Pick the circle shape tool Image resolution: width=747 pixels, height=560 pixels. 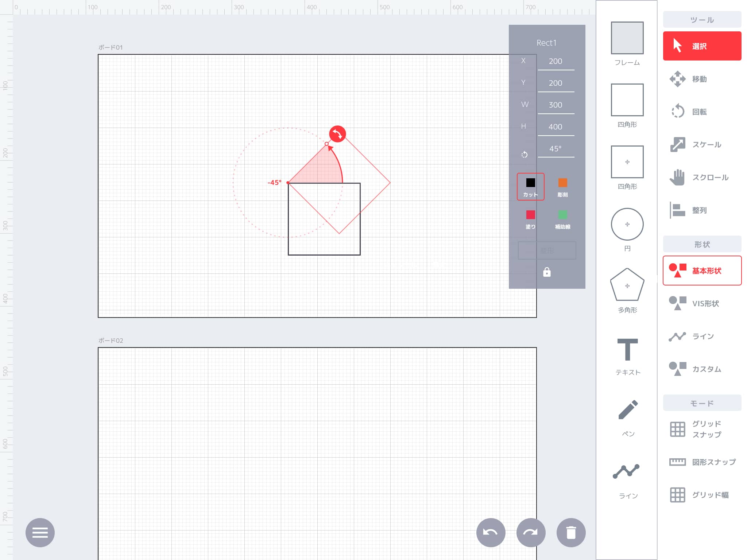[627, 224]
